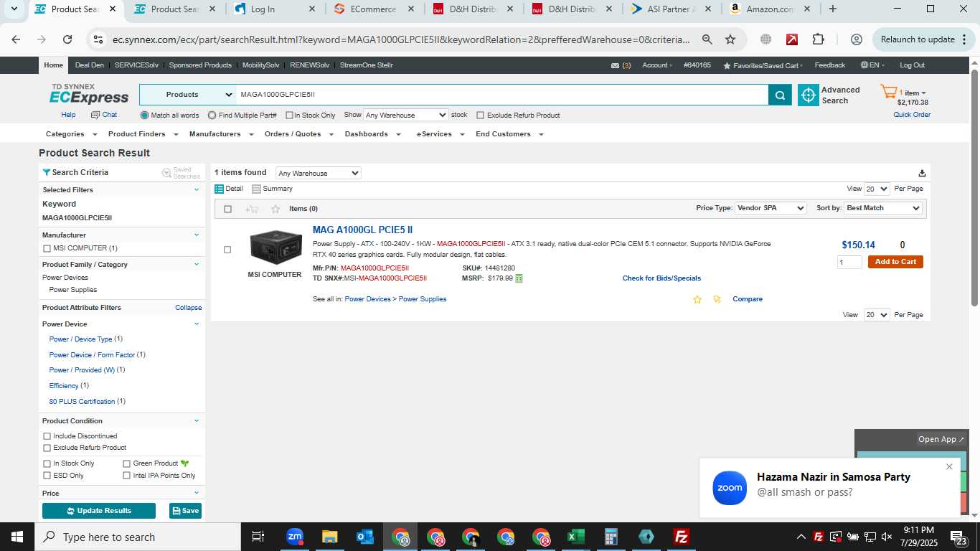The width and height of the screenshot is (980, 551).
Task: Open Advanced Search crosshair icon
Action: 809,95
